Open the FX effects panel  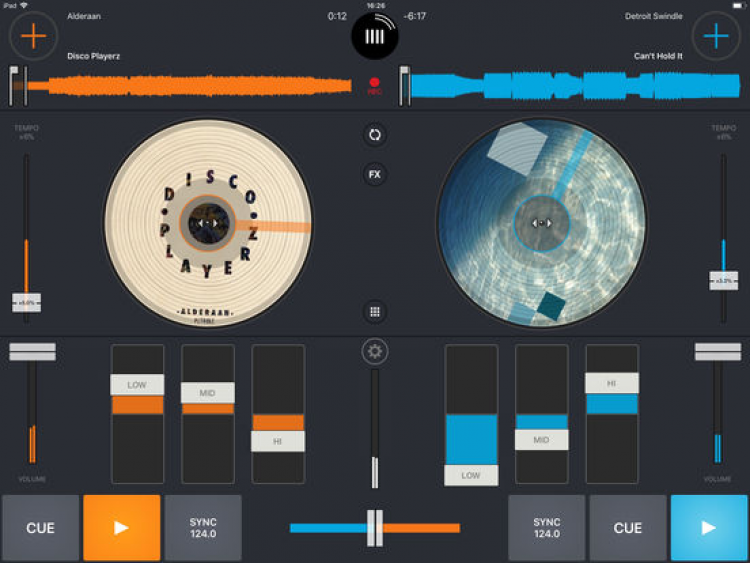point(375,175)
